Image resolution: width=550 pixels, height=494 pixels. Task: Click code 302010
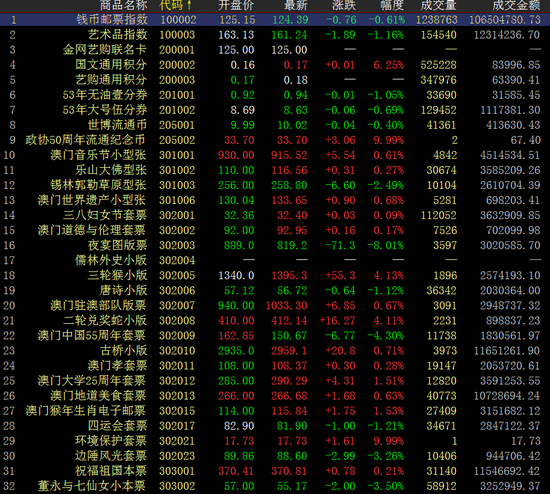click(177, 351)
